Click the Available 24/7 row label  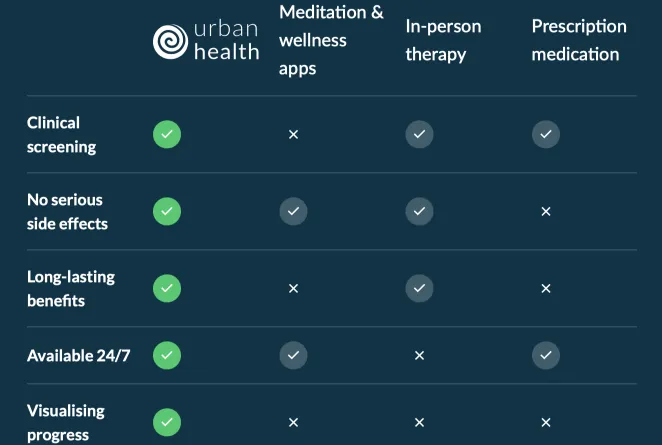click(78, 355)
